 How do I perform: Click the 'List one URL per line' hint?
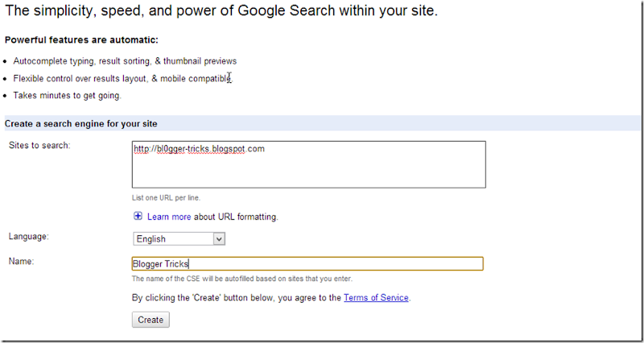tap(166, 197)
